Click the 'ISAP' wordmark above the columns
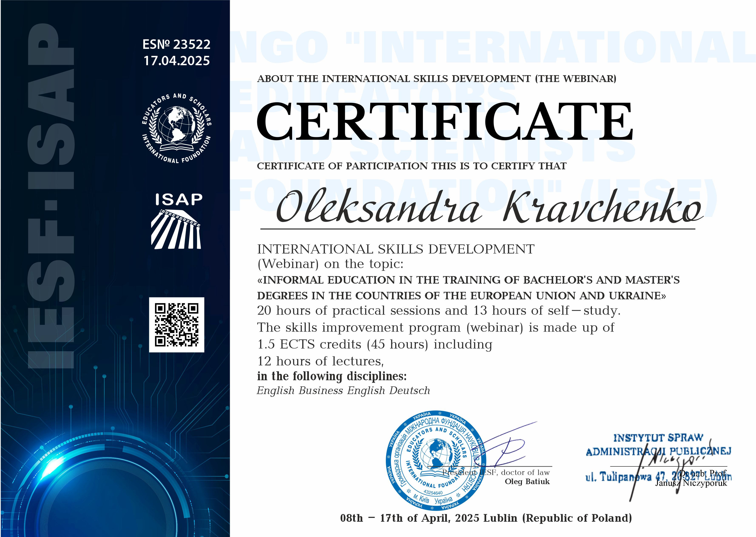Screen dimensions: 756x537 pos(179,200)
